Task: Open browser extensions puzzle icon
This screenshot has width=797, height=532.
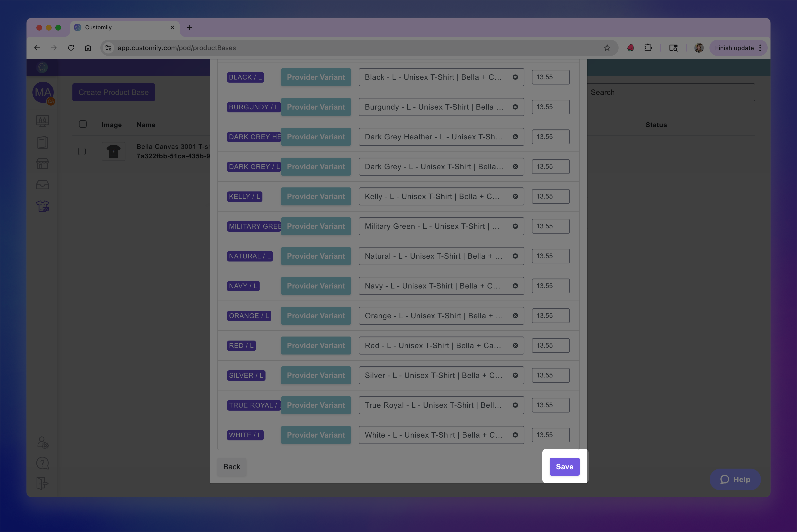Action: pos(648,48)
